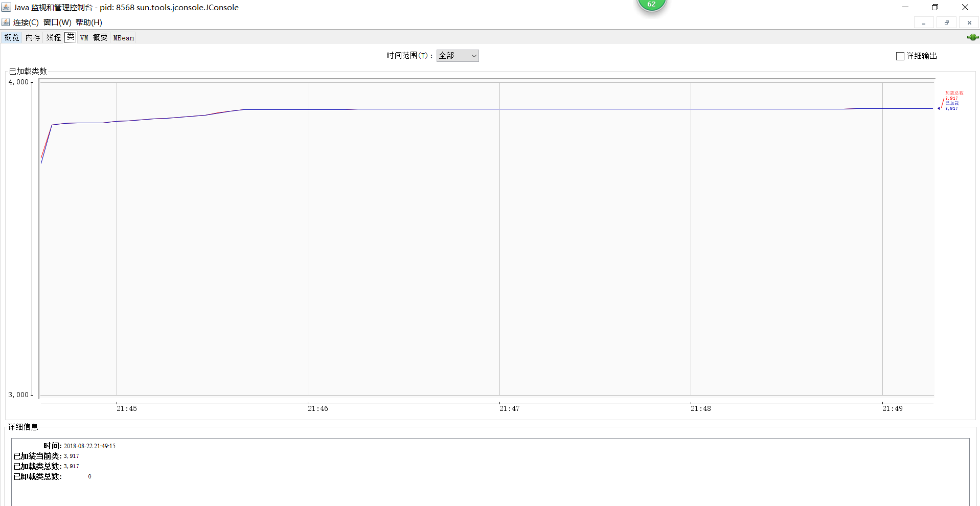Click the 21:47 time axis marker
Screen dimensions: 980x506
(509, 408)
